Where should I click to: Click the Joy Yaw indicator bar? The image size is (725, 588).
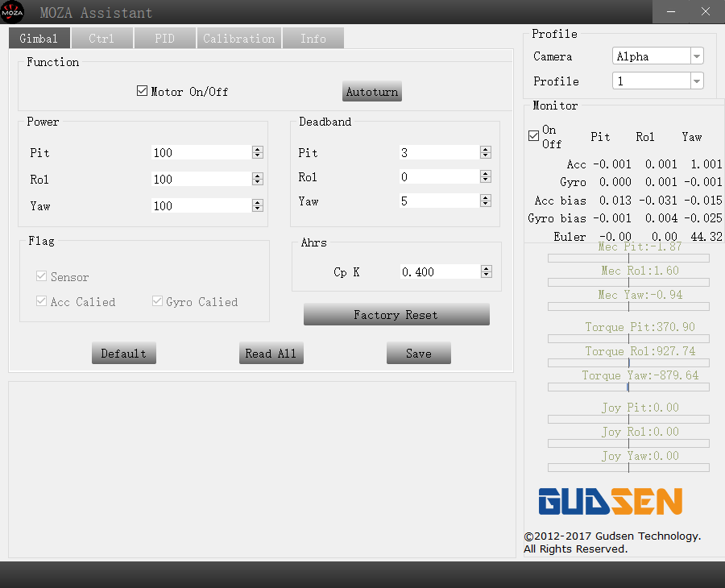point(628,468)
